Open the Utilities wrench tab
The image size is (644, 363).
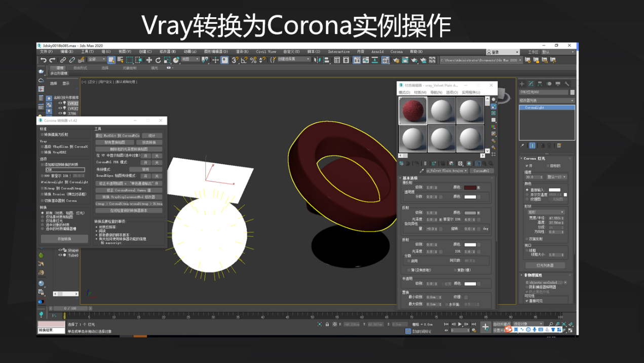click(567, 84)
